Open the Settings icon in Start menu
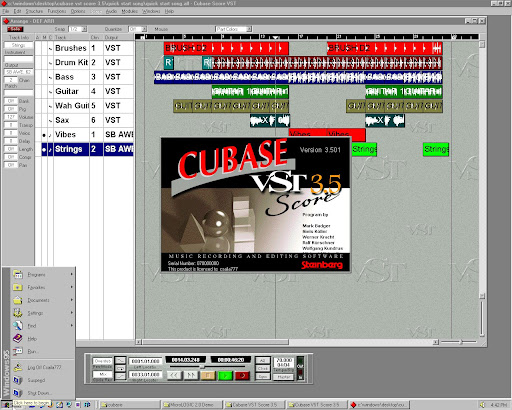Viewport: 512px width, 410px height. click(x=18, y=313)
